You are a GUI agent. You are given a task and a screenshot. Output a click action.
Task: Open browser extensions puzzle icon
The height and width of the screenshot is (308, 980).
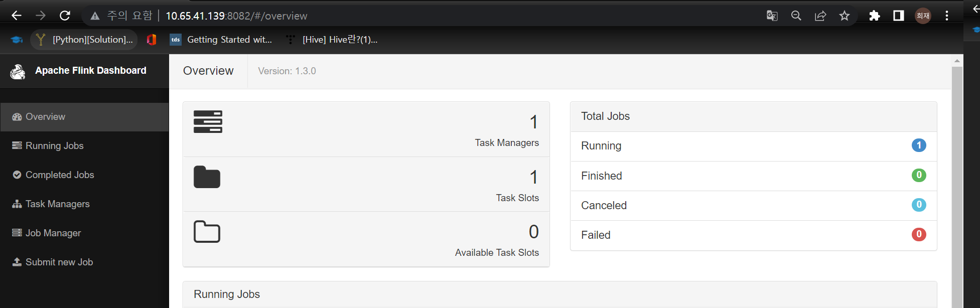[x=875, y=16]
